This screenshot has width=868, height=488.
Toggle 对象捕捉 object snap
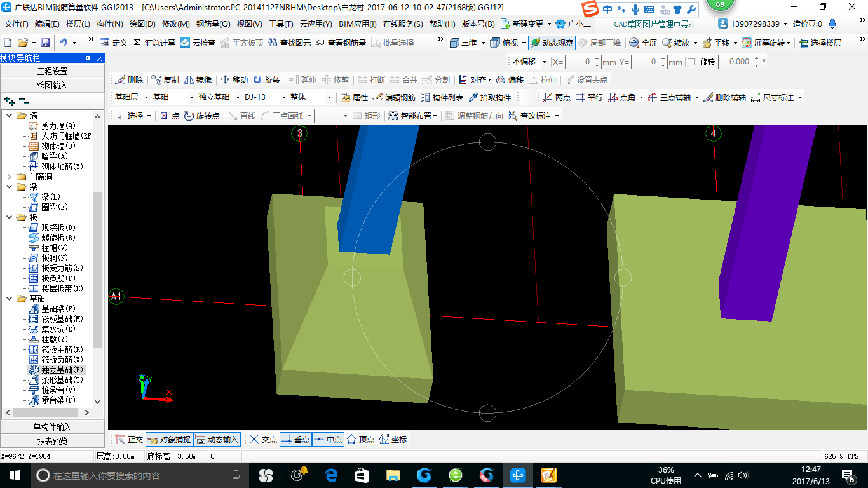(x=169, y=439)
